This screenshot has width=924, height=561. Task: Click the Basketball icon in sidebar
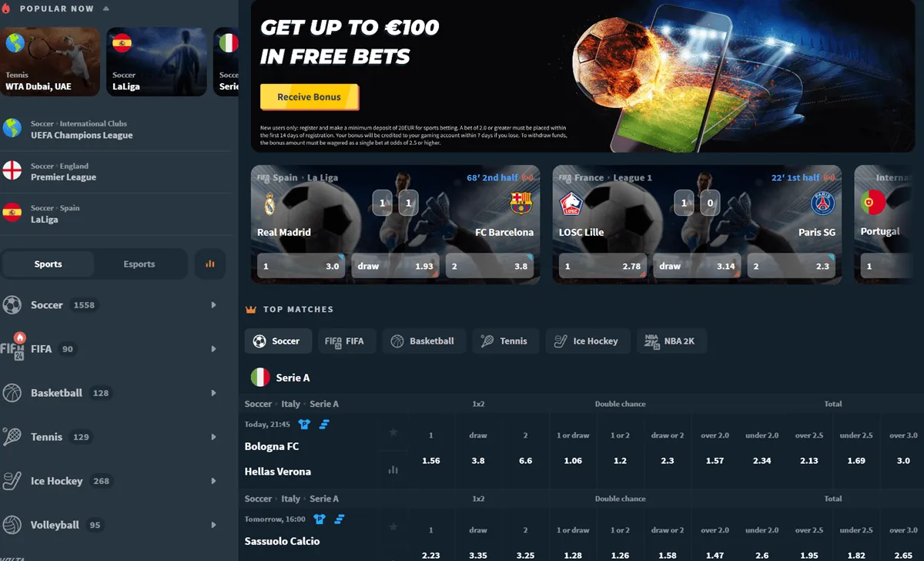(12, 393)
